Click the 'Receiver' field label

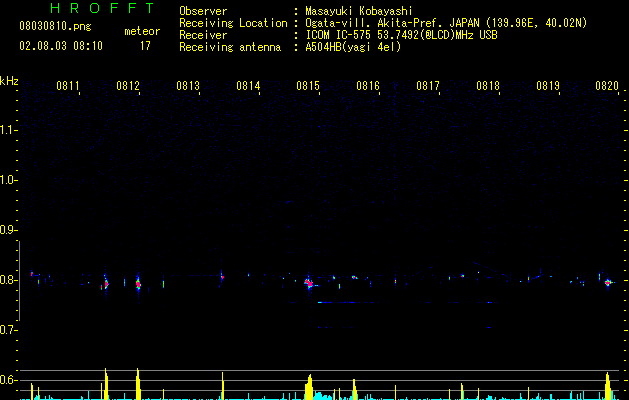point(203,35)
